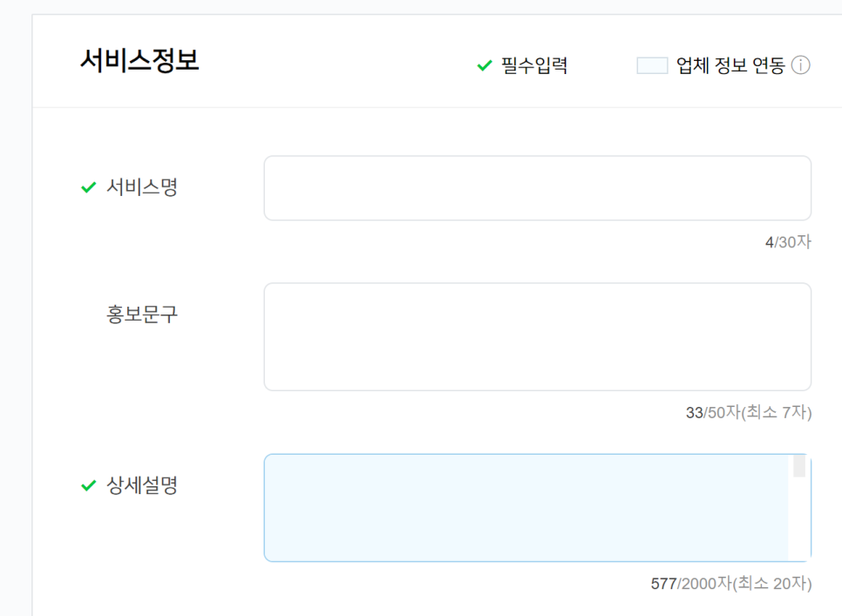
Task: Click the info icon beside 업체 정보 연동
Action: 801,65
